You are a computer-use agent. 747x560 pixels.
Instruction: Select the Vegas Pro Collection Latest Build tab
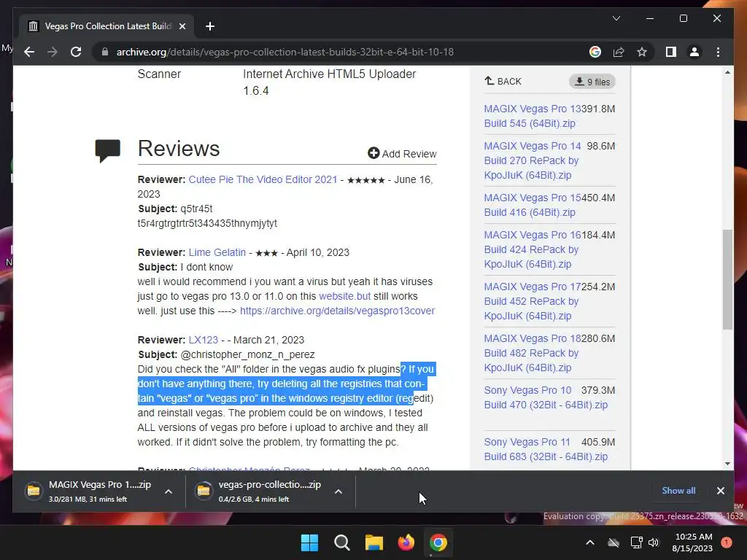107,26
